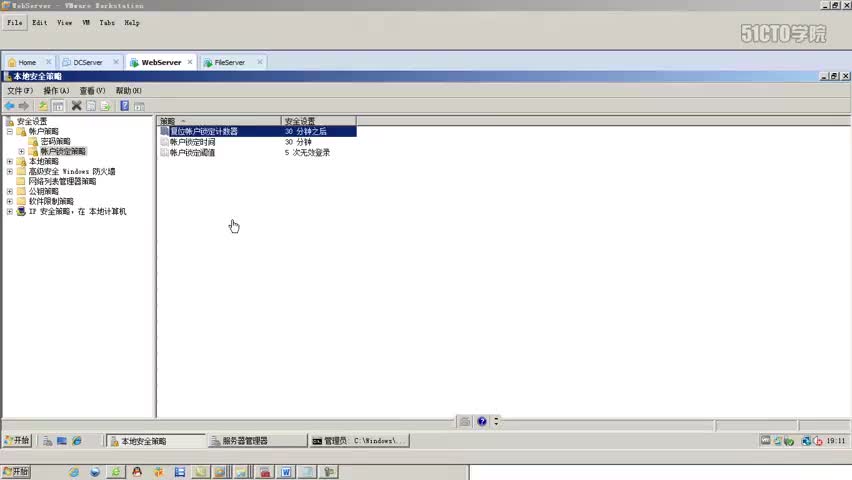The width and height of the screenshot is (852, 480).
Task: Toggle Show/Hide console tree toolbar icon
Action: [58, 106]
